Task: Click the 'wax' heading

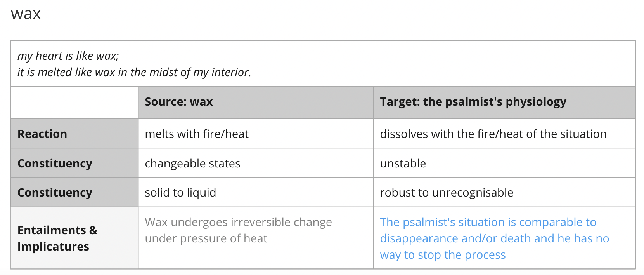Action: (26, 14)
